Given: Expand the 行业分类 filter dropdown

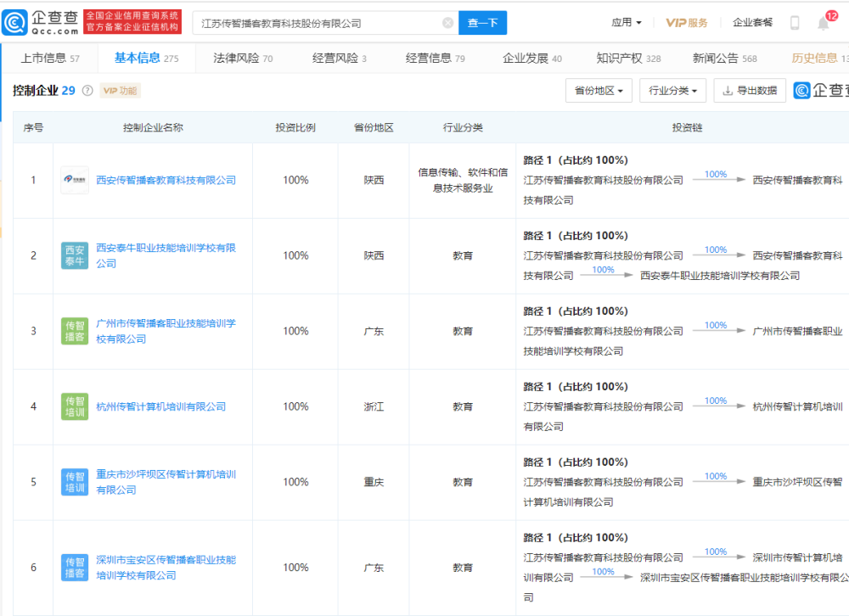Looking at the screenshot, I should point(673,91).
